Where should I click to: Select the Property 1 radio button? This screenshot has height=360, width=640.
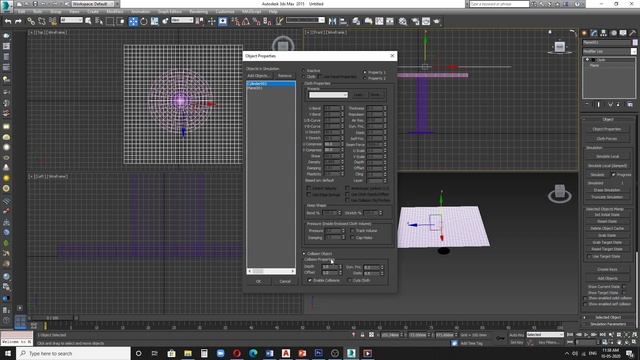point(365,72)
